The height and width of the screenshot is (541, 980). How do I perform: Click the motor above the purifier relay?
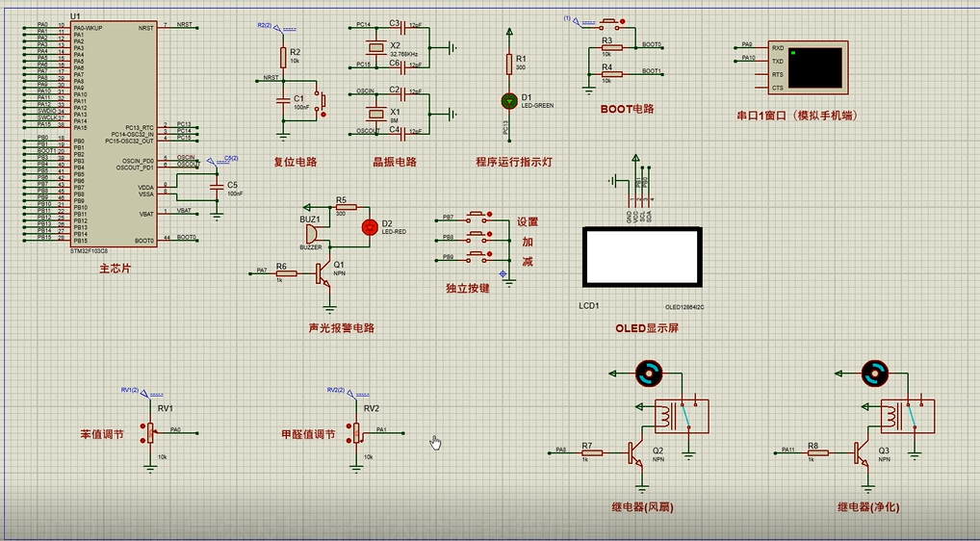pos(874,374)
